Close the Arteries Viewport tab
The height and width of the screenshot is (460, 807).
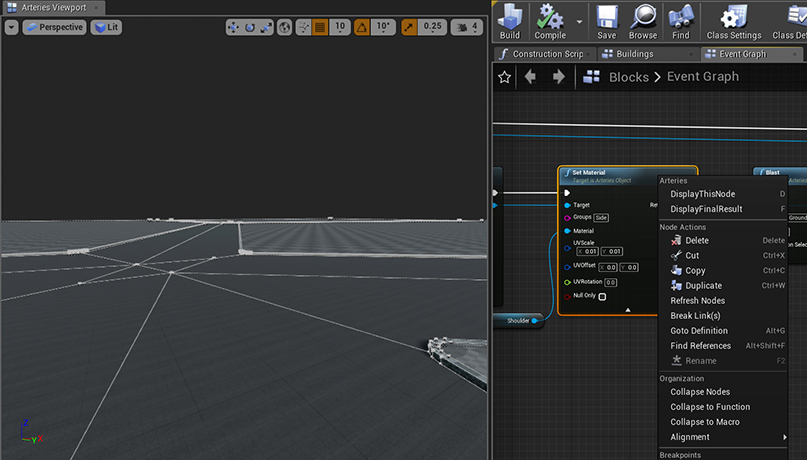tap(96, 8)
